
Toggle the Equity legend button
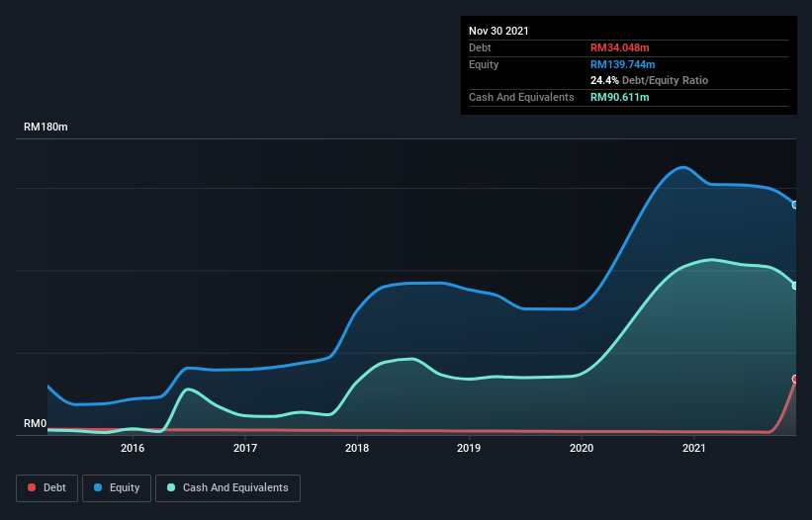coord(117,488)
